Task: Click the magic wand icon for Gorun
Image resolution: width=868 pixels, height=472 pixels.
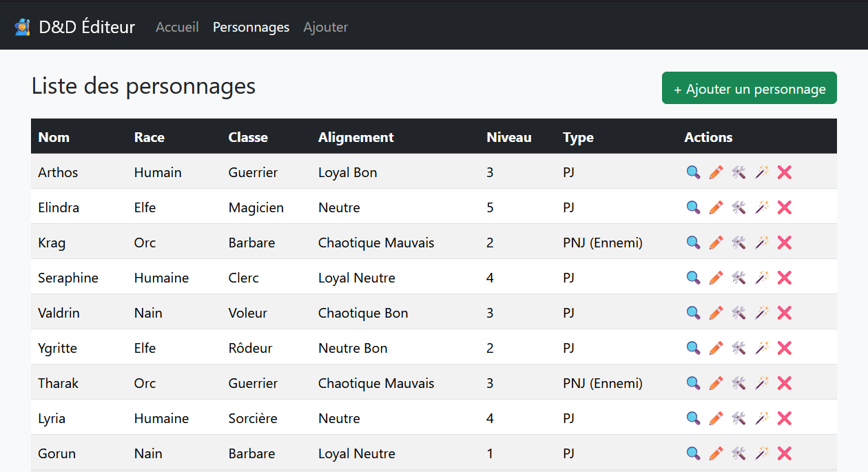Action: [x=761, y=453]
